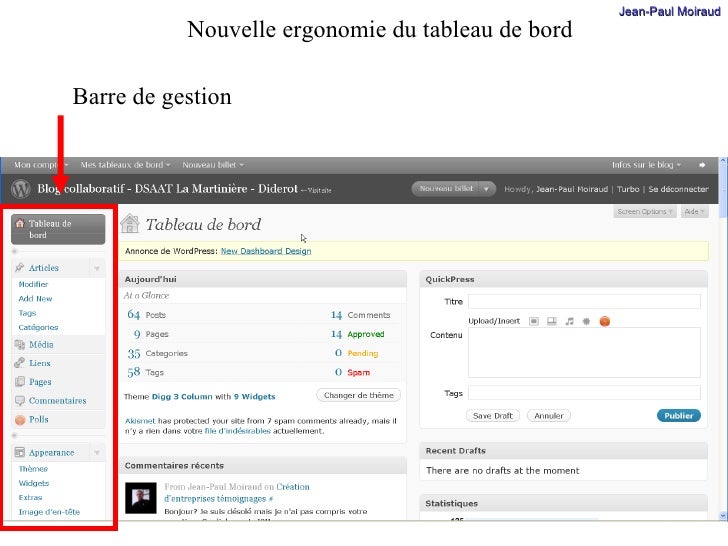Click the Liens chain icon
Screen dimensions: 728x546
[20, 363]
